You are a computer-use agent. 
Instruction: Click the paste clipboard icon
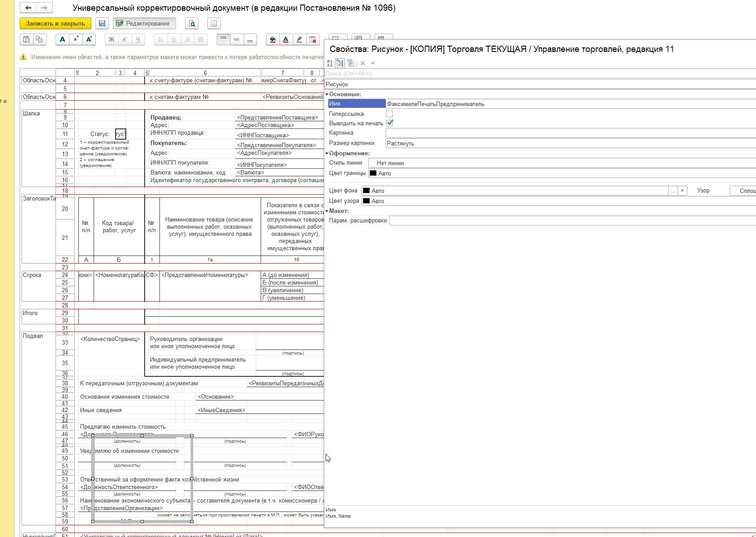[x=27, y=39]
